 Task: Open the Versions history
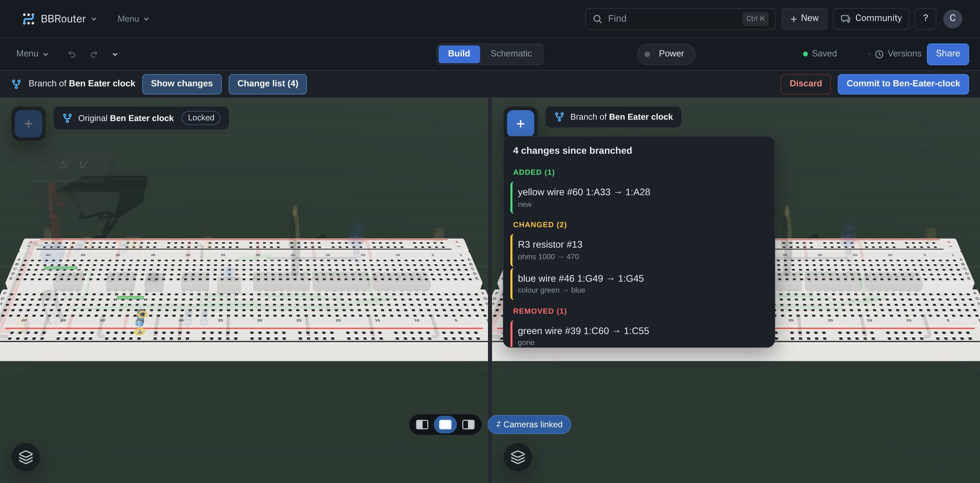[897, 54]
